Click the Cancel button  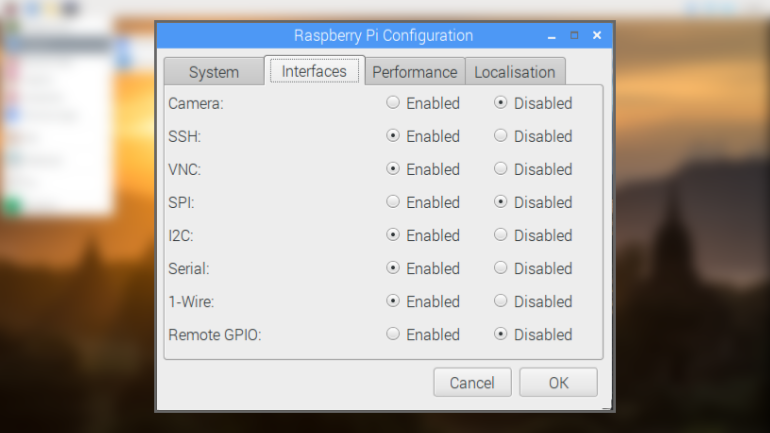pyautogui.click(x=472, y=382)
